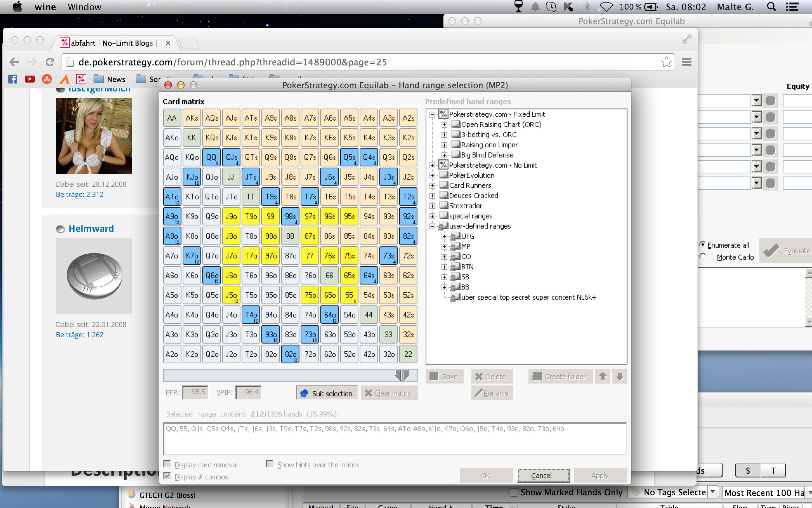Select the special ranges tree item

pyautogui.click(x=471, y=216)
